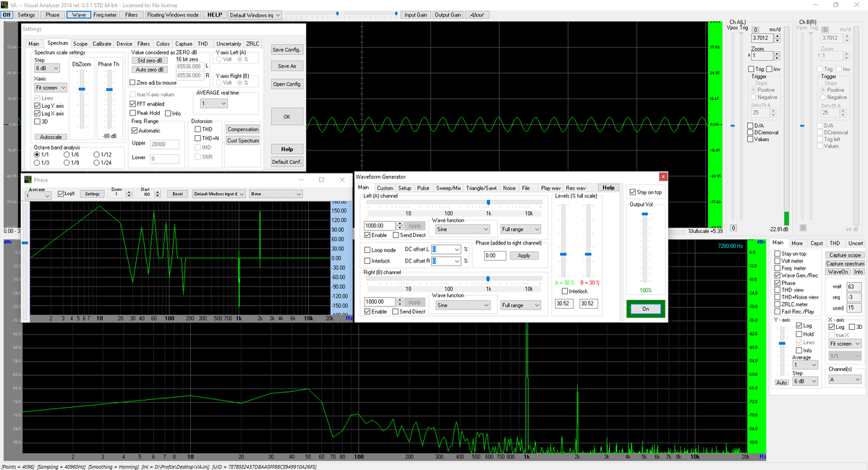Click the Capture spectrum button
The height and width of the screenshot is (470, 868).
pos(846,263)
